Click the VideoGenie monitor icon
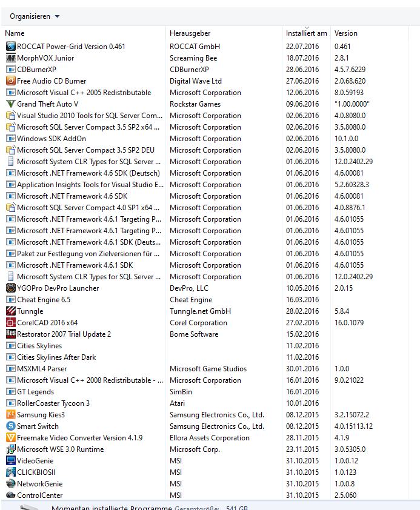420x510 pixels. pos(11,460)
